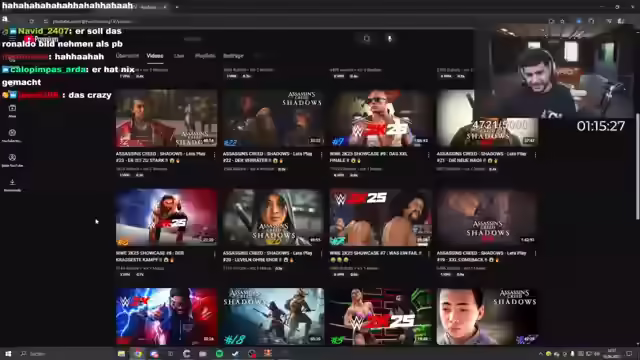Click the page vertical scrollbar

click(x=638, y=167)
